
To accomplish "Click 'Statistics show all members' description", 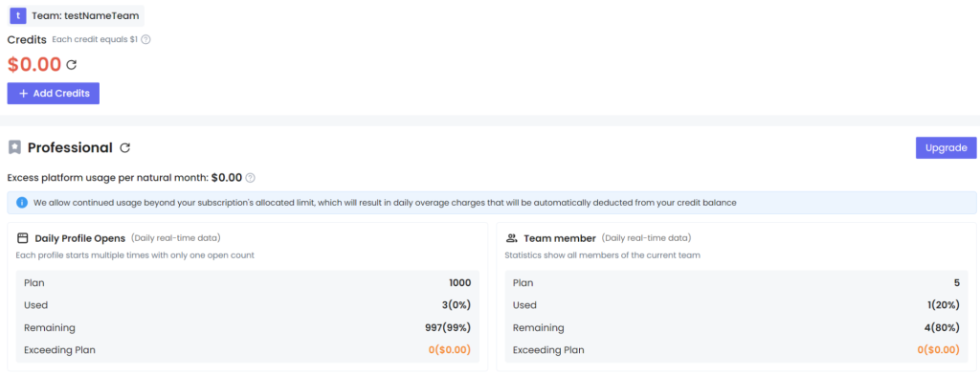I will 603,255.
